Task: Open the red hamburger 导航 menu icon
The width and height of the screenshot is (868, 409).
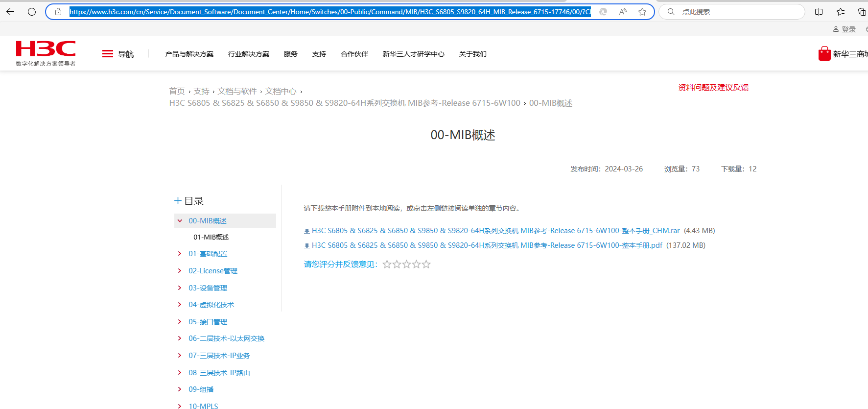Action: [x=108, y=54]
